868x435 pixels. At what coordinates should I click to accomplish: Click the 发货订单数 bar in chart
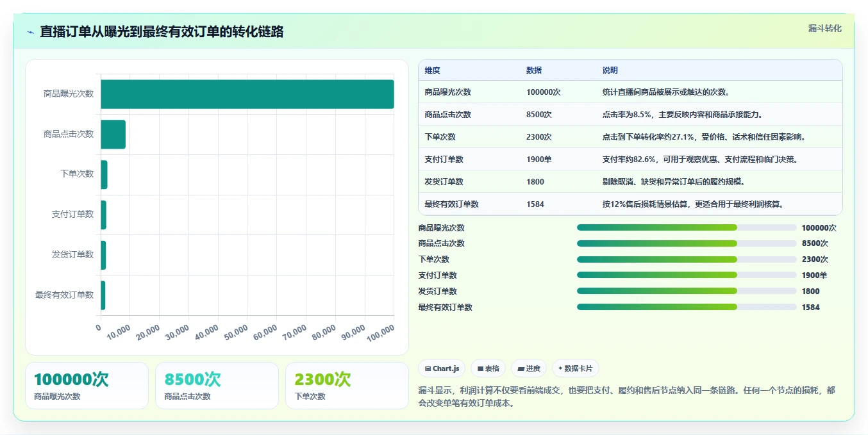pyautogui.click(x=103, y=255)
